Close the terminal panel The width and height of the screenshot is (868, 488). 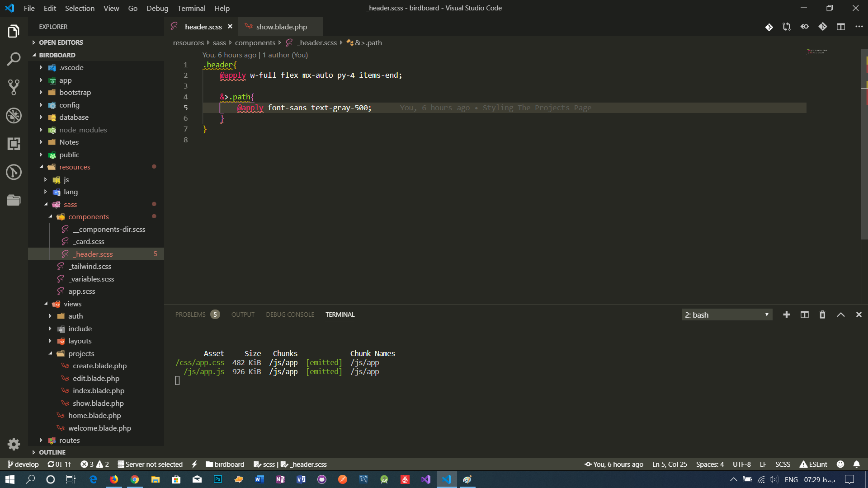tap(859, 314)
